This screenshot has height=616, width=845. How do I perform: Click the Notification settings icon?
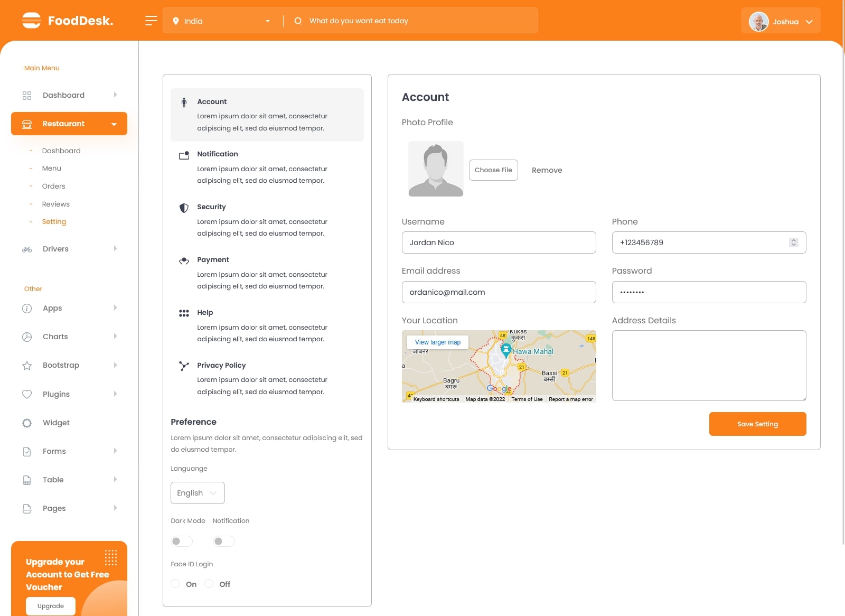[184, 155]
